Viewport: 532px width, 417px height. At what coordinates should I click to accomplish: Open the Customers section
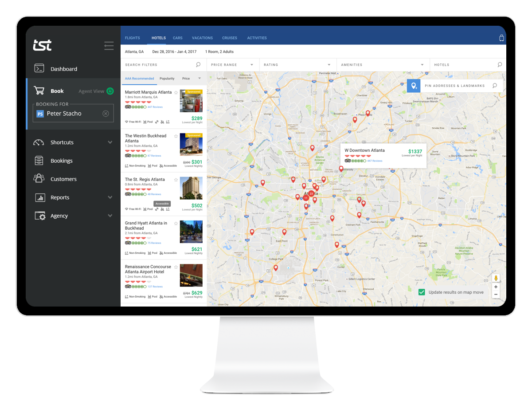click(x=63, y=179)
